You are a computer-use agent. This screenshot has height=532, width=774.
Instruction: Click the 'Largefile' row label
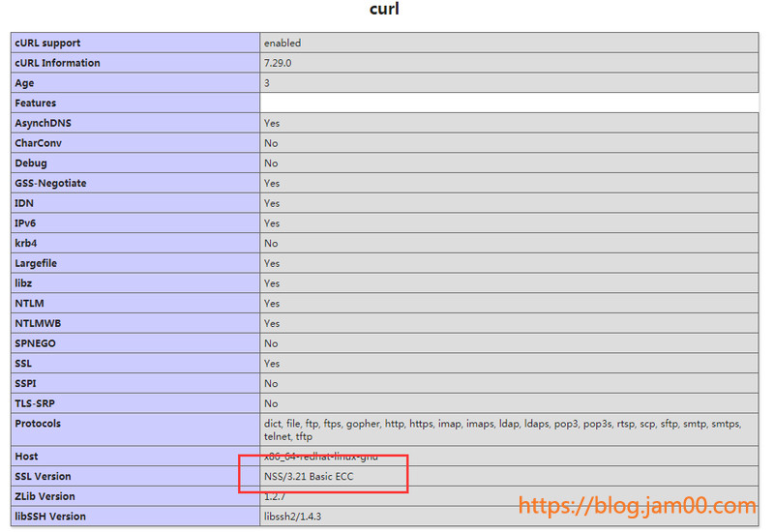coord(39,263)
